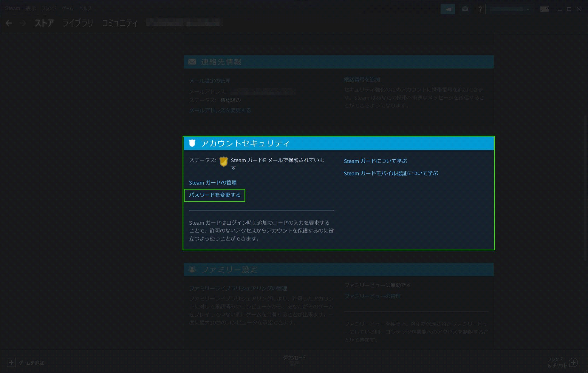
Task: Click 電話番号を追加 link
Action: (362, 80)
